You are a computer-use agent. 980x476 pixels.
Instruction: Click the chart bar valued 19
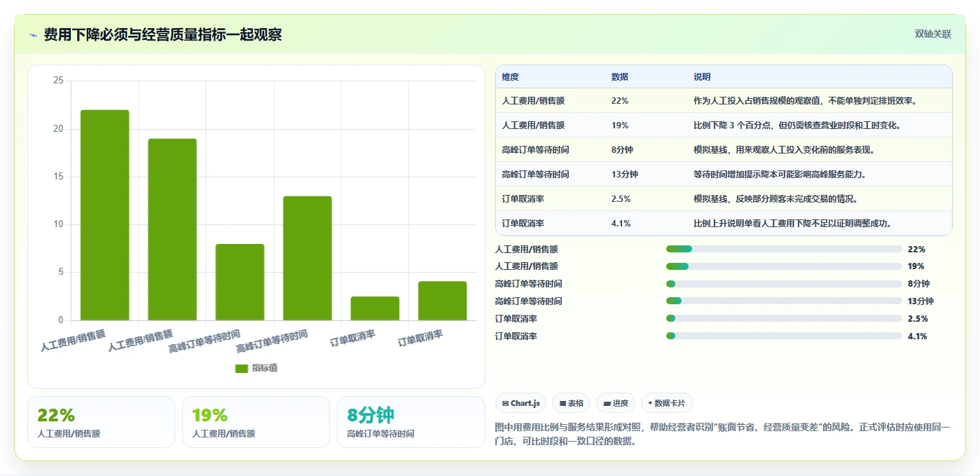coord(172,230)
